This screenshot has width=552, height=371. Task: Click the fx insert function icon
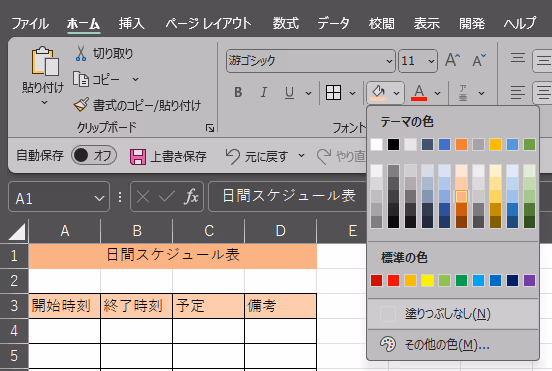click(x=191, y=196)
